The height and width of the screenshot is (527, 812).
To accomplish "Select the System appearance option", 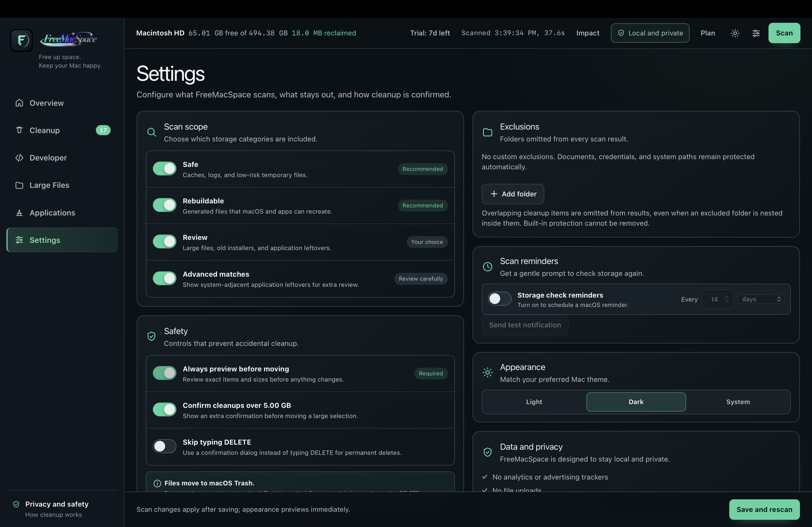I will pyautogui.click(x=738, y=402).
